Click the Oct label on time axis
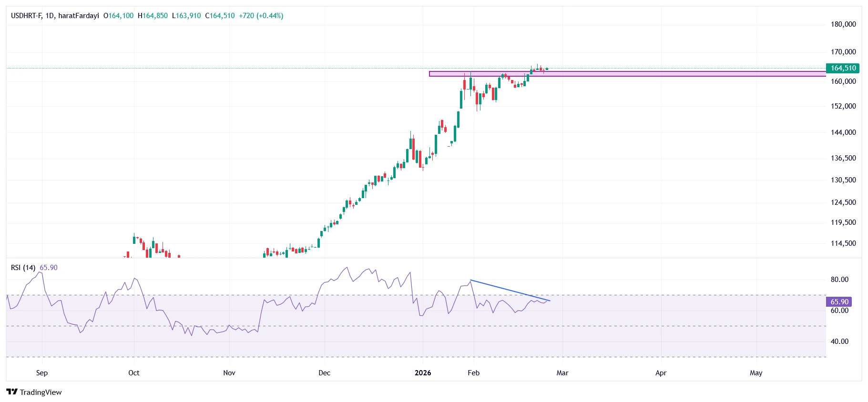The image size is (868, 402). click(x=134, y=373)
